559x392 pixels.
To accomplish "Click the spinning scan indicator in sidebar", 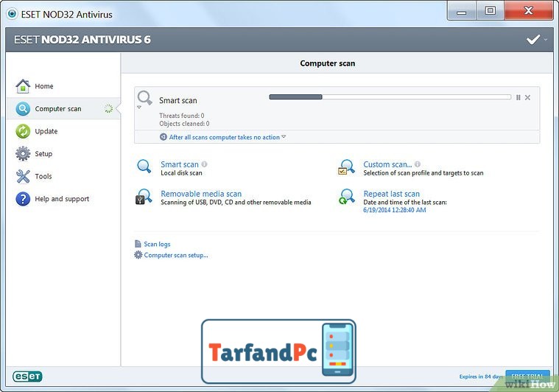I will 109,109.
